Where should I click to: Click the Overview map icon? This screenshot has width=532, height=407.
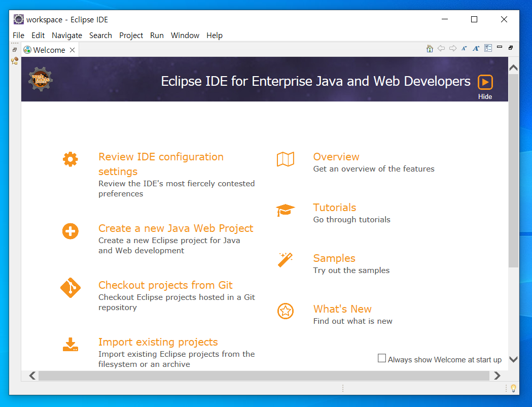tap(286, 159)
